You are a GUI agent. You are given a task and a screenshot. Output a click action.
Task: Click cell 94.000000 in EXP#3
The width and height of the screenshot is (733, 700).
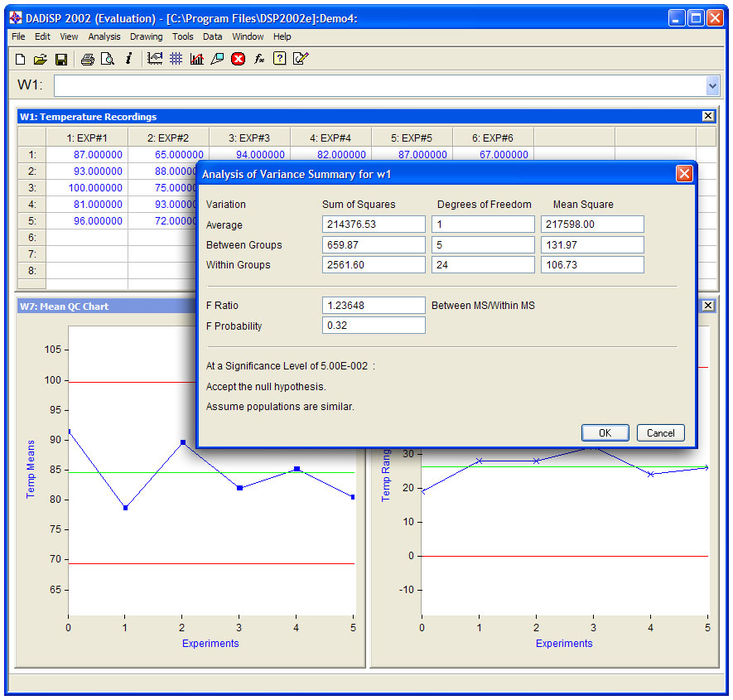coord(249,155)
